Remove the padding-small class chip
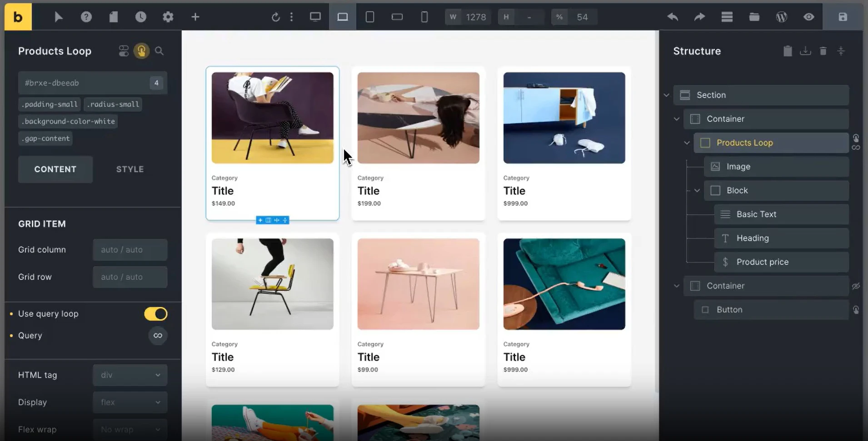 coord(49,104)
